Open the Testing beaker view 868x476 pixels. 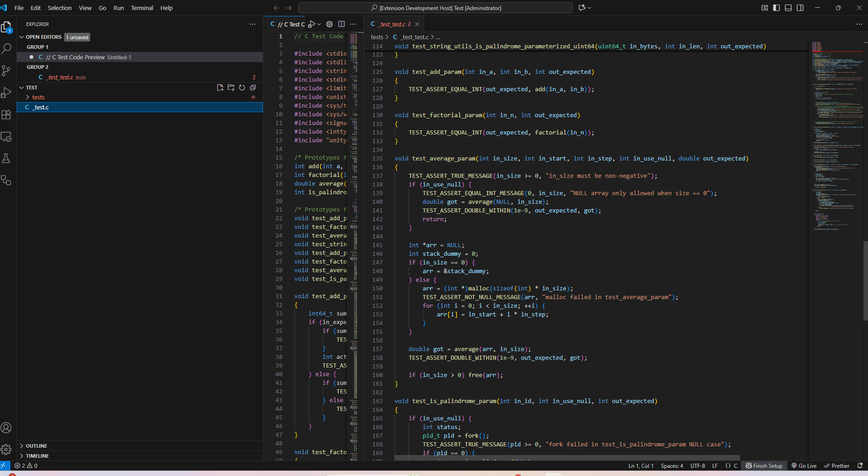[x=7, y=158]
